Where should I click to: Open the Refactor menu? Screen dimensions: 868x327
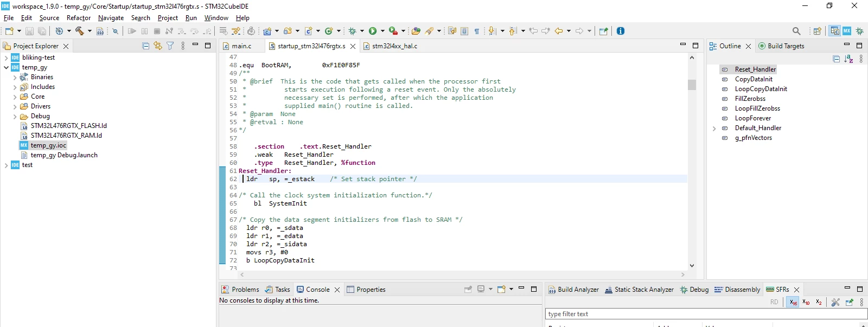pyautogui.click(x=79, y=18)
